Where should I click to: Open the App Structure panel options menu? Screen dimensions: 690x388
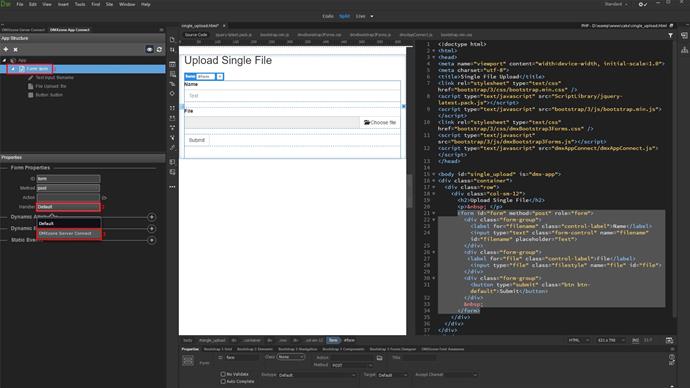point(161,30)
